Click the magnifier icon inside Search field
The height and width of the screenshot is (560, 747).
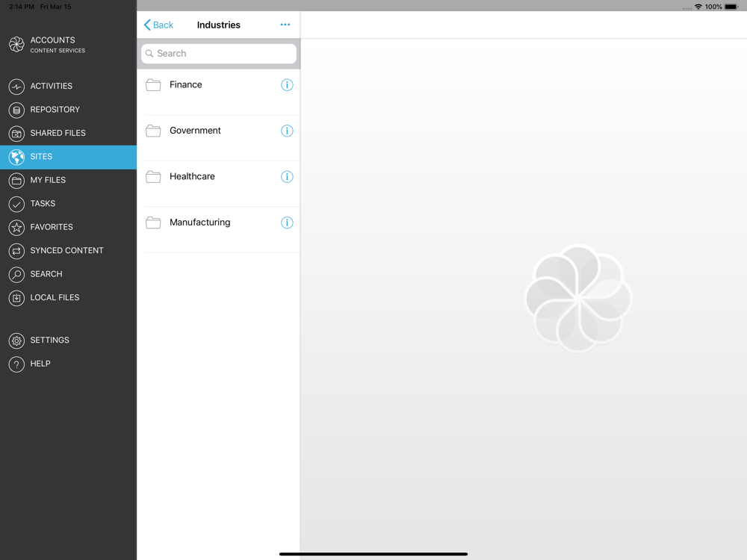tap(149, 53)
